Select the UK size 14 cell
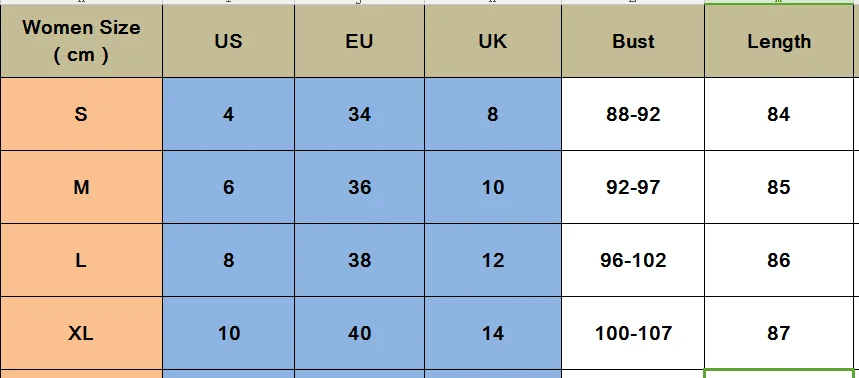 coord(493,333)
